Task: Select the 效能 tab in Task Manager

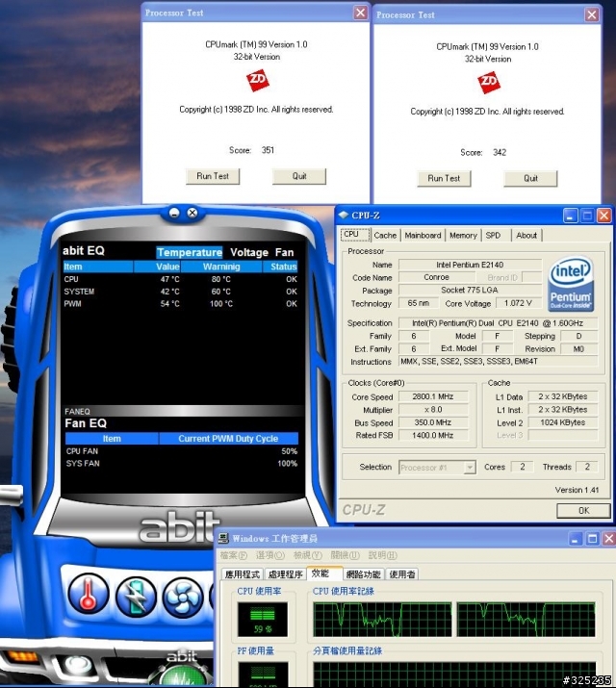Action: click(324, 573)
